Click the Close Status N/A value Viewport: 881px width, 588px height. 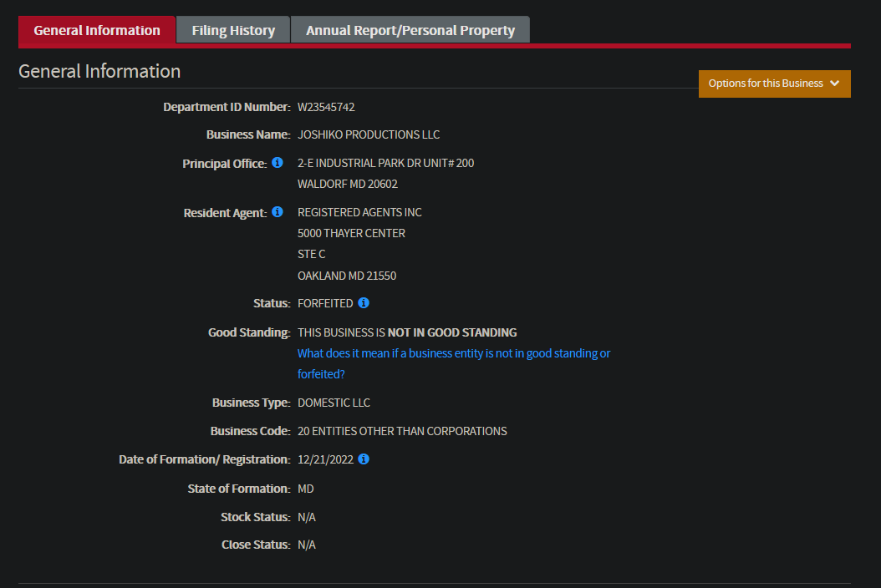(307, 545)
